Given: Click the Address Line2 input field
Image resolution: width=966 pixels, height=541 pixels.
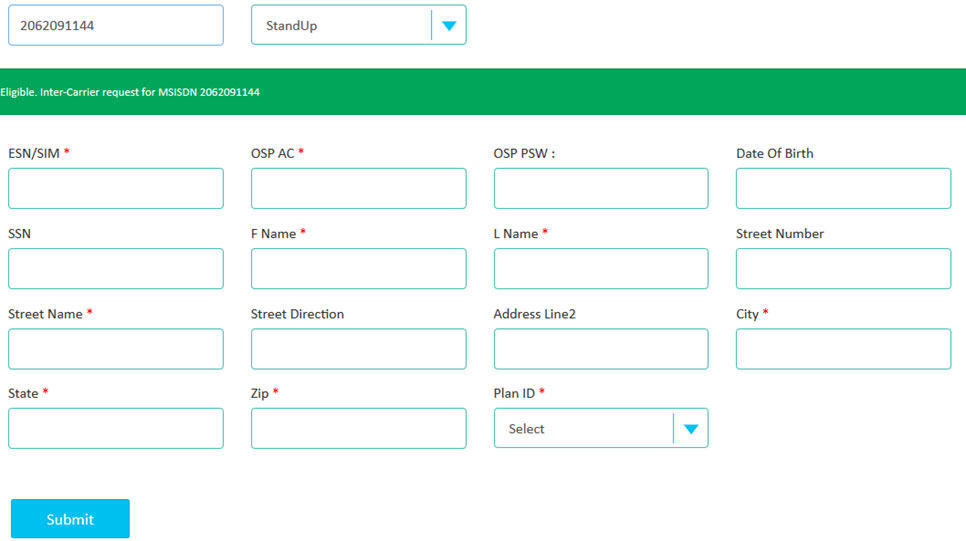Looking at the screenshot, I should coord(601,349).
